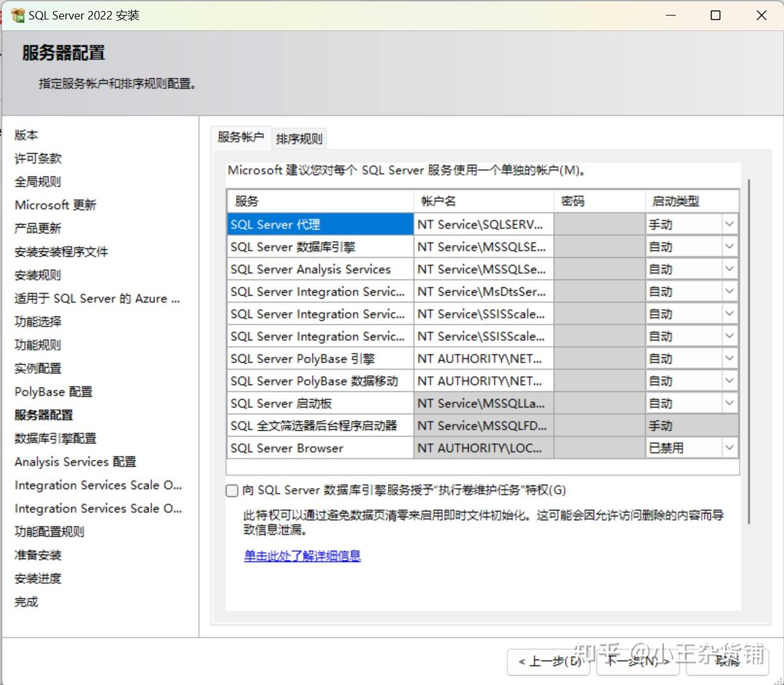
Task: Switch to the 服务帐户 tab
Action: coord(241,137)
